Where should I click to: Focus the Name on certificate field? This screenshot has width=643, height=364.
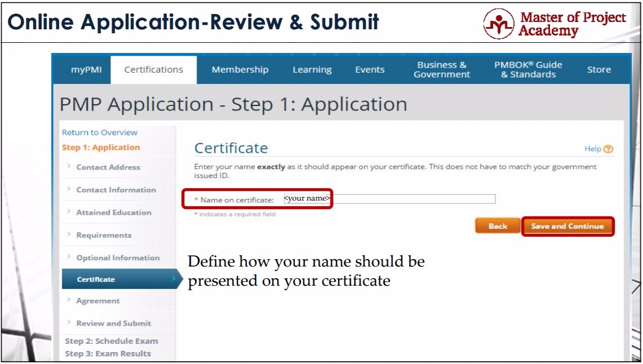[389, 199]
